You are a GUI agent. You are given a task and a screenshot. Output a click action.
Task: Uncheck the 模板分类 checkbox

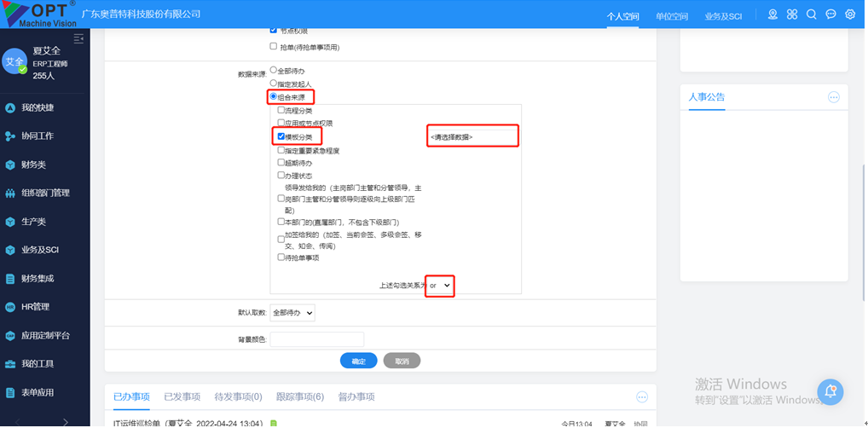281,136
